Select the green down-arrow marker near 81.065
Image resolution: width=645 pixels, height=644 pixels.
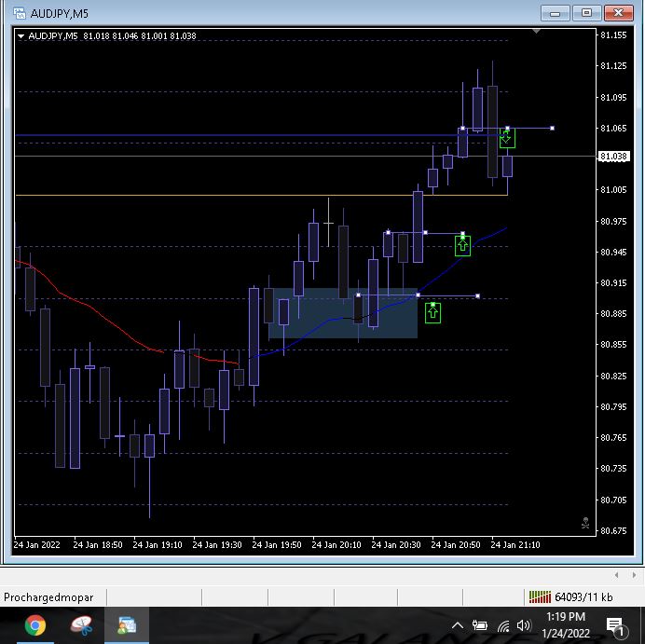507,138
